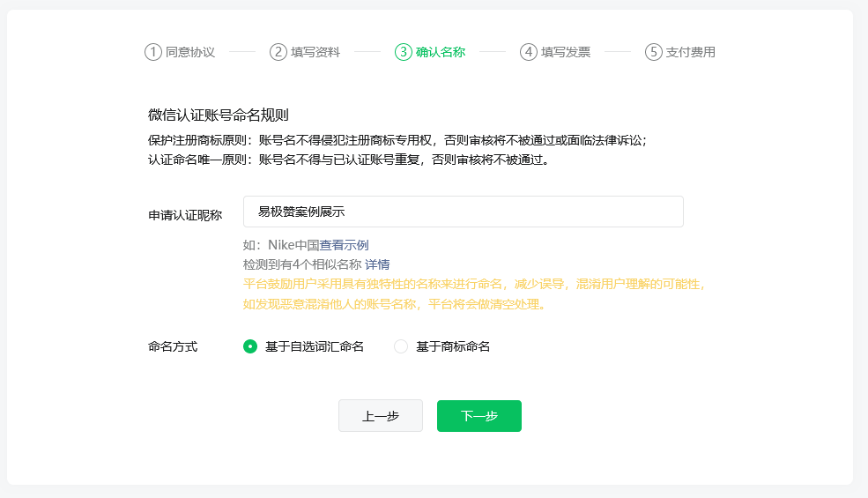Select the 确认名称 step label
Image resolution: width=868 pixels, height=498 pixels.
[441, 52]
